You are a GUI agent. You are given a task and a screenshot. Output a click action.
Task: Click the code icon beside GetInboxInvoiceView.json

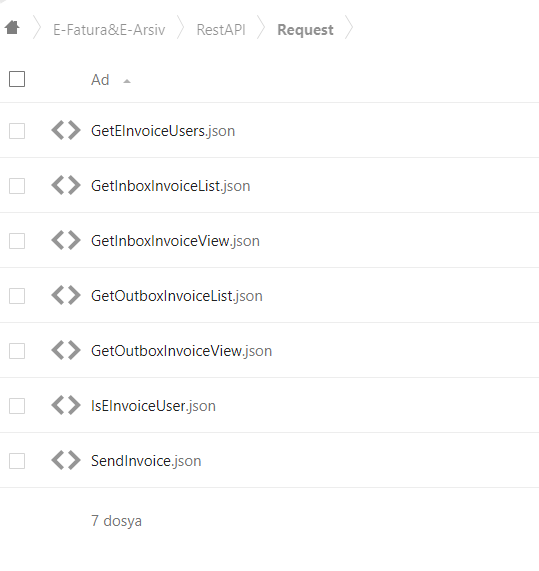(x=66, y=240)
